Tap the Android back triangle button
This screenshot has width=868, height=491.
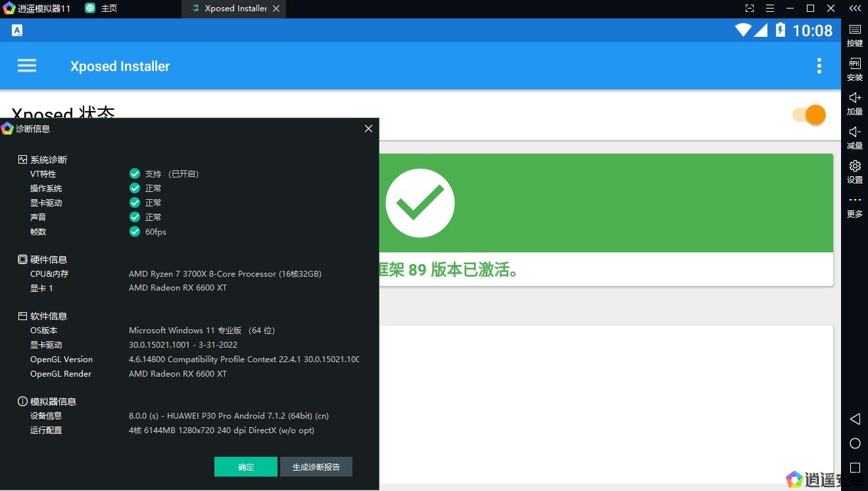pos(855,419)
